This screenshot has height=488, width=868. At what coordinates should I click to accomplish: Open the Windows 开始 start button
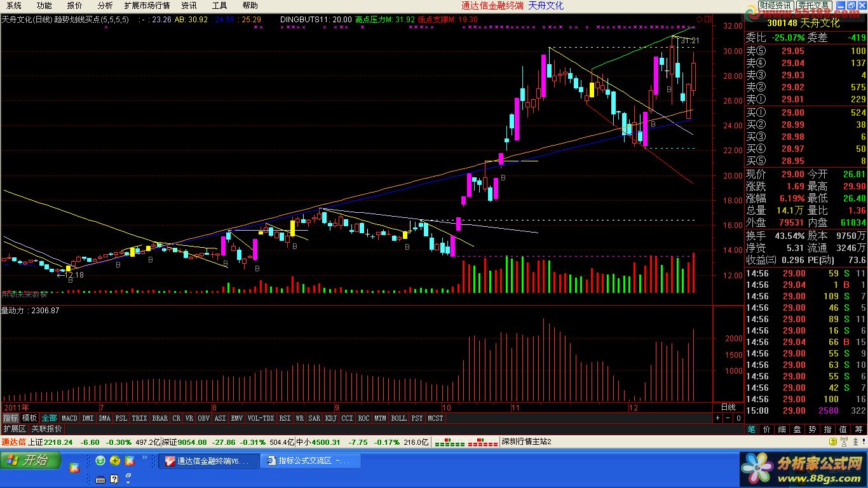31,460
